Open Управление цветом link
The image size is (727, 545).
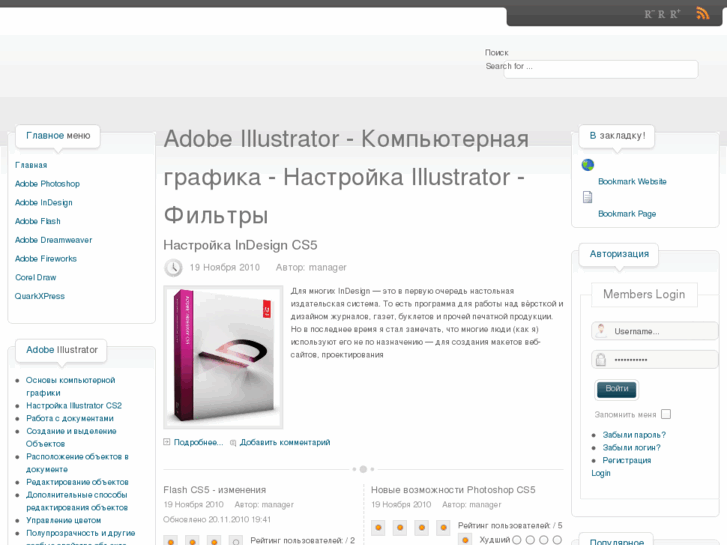pos(64,520)
